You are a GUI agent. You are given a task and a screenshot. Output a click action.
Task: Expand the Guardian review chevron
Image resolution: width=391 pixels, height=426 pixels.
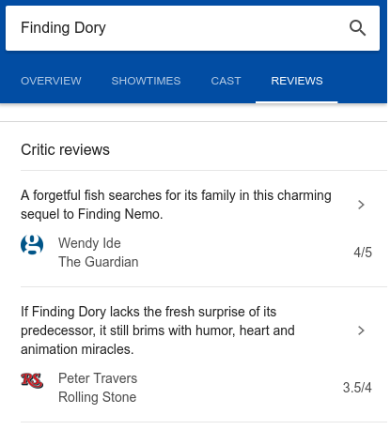tap(361, 205)
